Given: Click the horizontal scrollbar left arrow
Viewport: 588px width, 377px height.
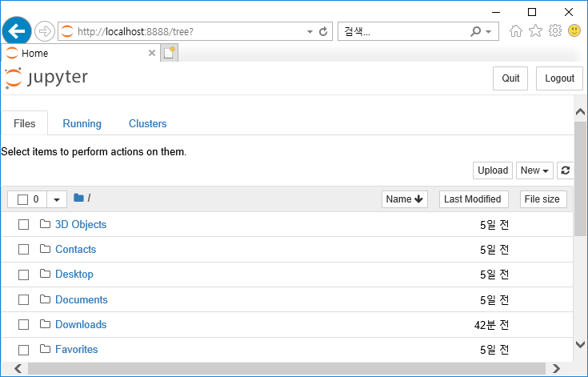Looking at the screenshot, I should click(18, 368).
